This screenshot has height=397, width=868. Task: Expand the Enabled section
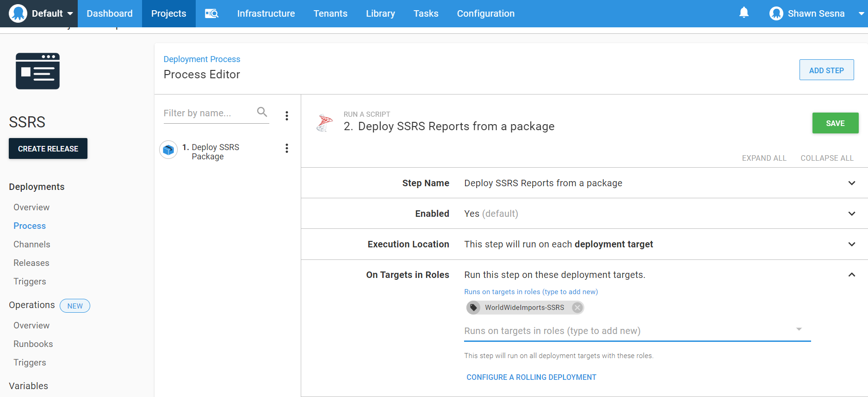point(851,214)
